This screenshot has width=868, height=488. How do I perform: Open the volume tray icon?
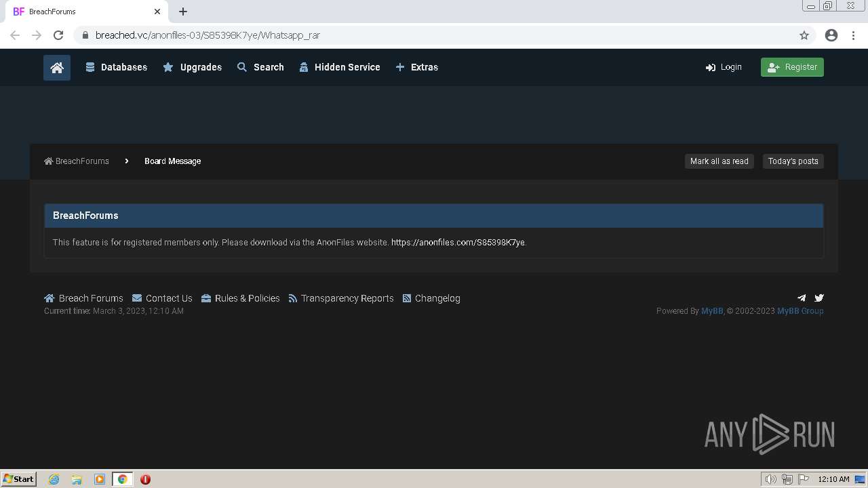[770, 479]
